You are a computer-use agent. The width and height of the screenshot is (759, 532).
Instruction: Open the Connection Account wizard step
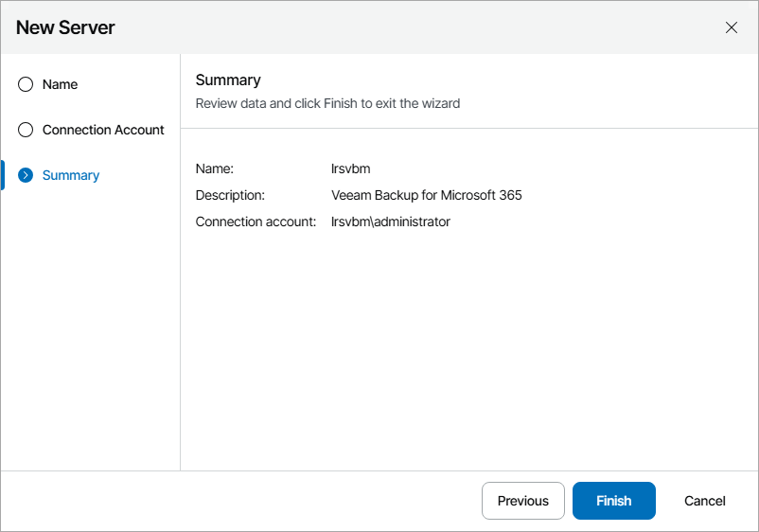pos(103,130)
